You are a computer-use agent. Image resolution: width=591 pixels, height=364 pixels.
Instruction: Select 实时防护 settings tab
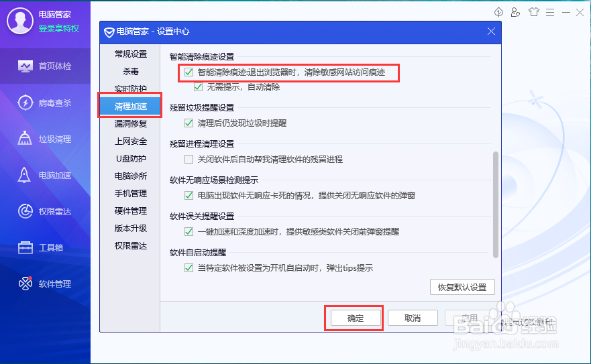(130, 88)
